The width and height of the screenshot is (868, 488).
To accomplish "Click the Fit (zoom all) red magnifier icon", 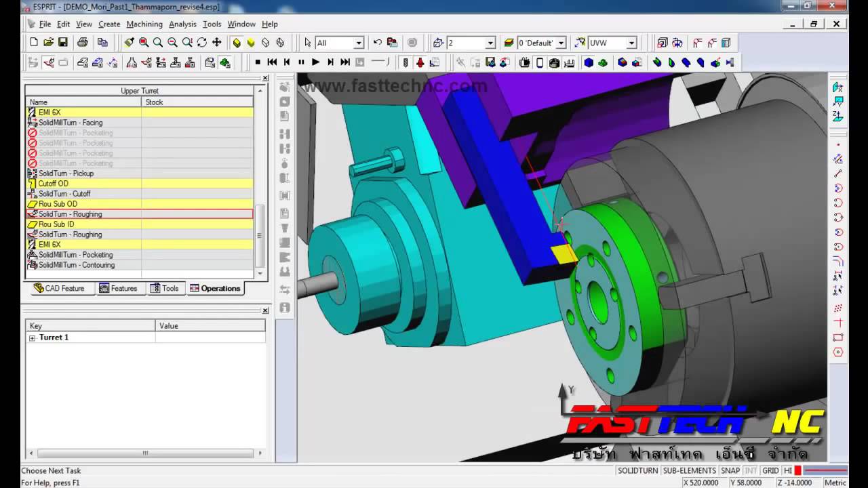I will tap(144, 42).
